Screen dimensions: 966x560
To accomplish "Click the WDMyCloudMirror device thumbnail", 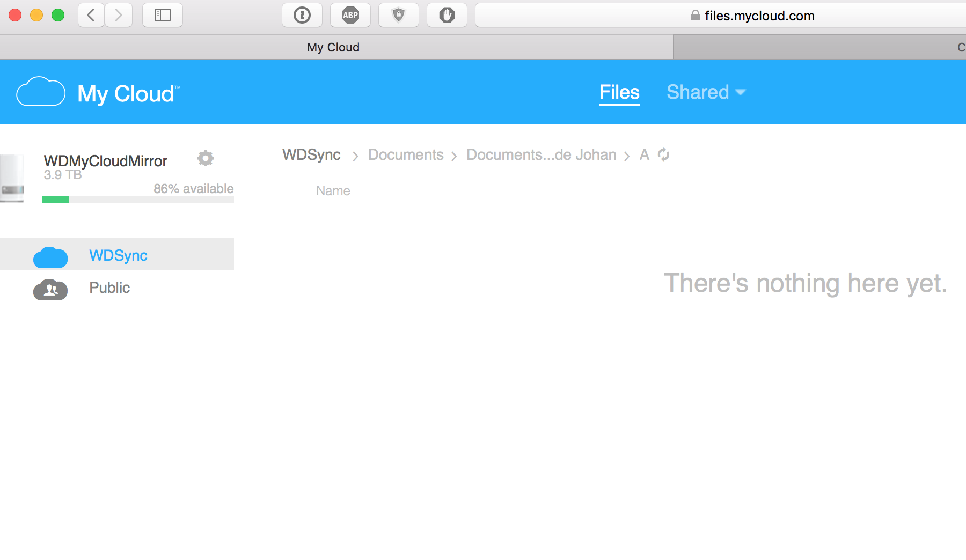I will (12, 178).
